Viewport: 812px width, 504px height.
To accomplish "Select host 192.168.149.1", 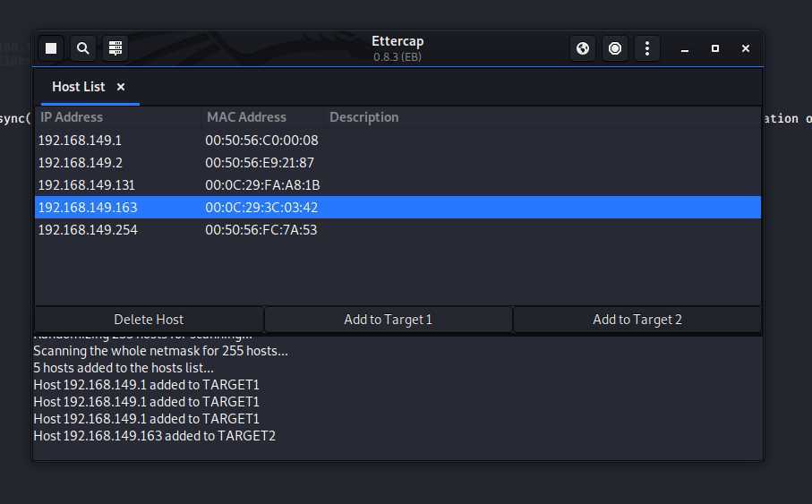I will [397, 141].
